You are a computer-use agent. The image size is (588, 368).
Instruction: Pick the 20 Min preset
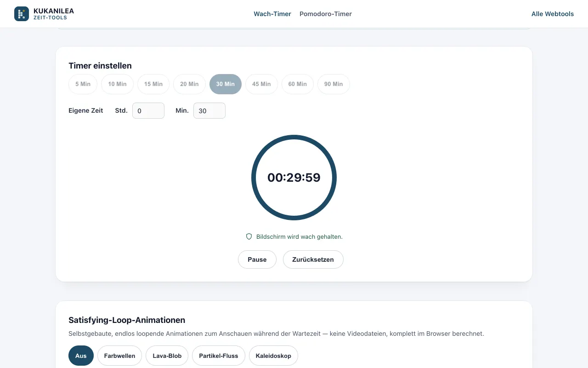coord(189,84)
